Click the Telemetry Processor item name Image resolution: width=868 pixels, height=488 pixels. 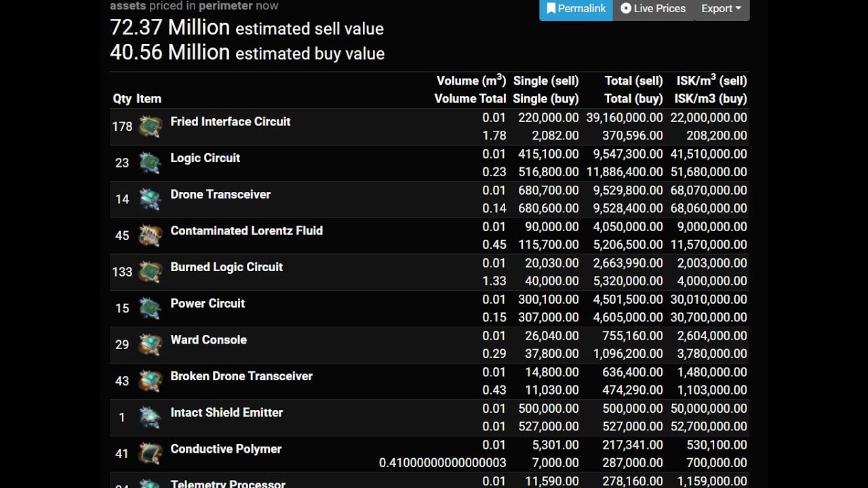(228, 483)
